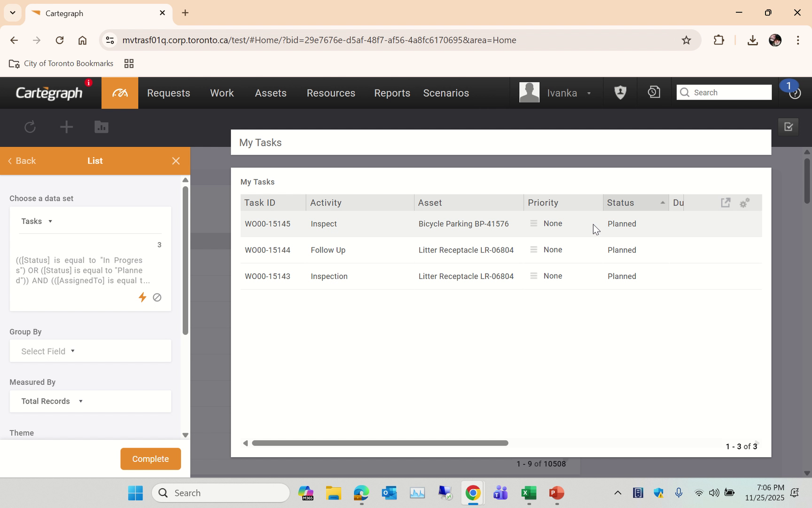The image size is (812, 508).
Task: Open the Cartegraph dashboard gauge icon
Action: 119,93
